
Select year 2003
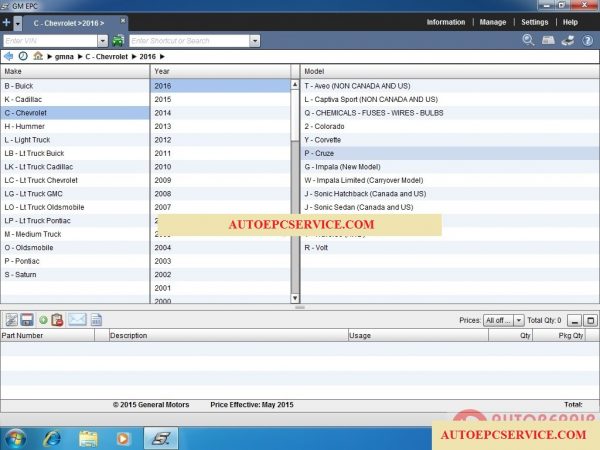point(221,261)
